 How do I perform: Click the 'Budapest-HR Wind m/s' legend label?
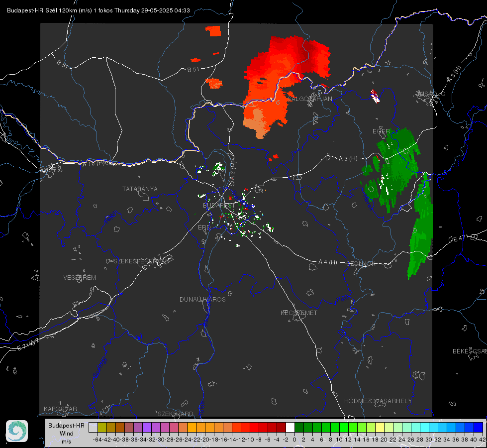[67, 433]
